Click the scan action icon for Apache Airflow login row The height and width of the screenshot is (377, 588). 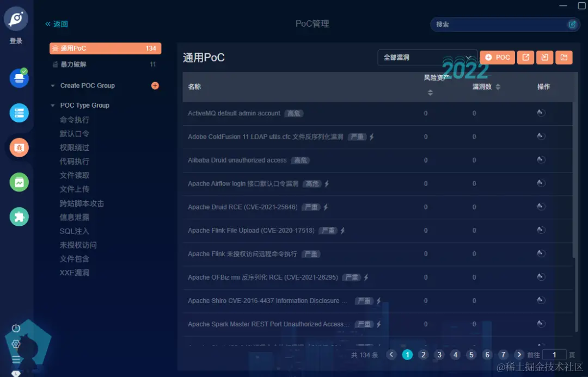coord(541,183)
